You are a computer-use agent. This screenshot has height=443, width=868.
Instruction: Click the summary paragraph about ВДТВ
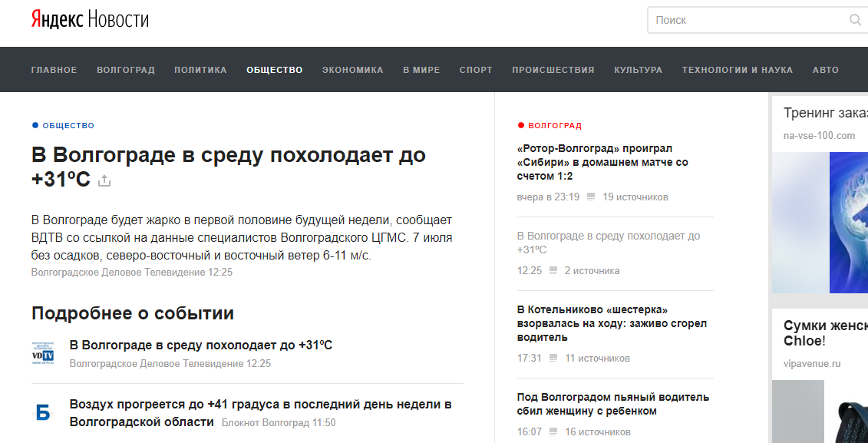(242, 238)
